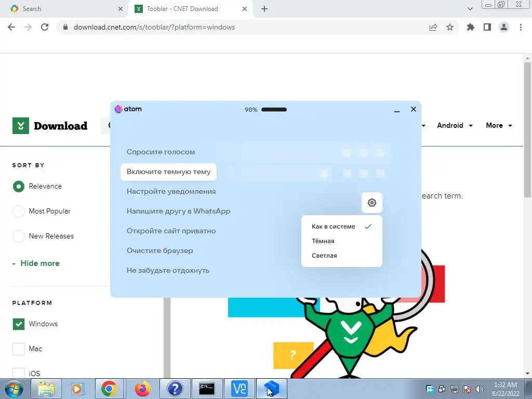Click the Atom installer settings gear icon
Screen dimensions: 532x399
[372, 203]
